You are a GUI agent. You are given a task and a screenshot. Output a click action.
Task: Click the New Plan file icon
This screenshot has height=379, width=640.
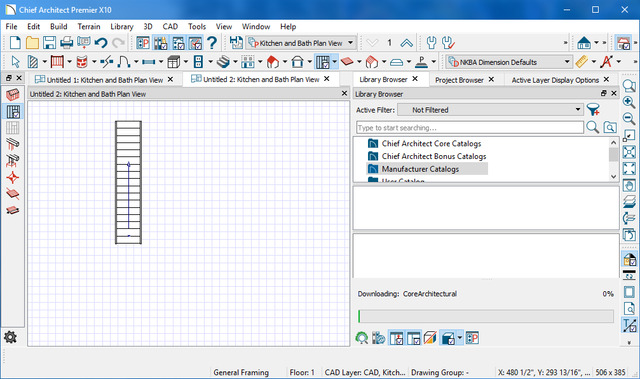[15, 43]
